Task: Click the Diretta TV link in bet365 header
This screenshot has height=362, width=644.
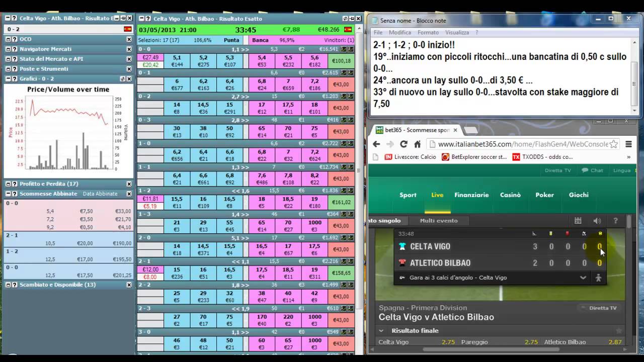Action: point(557,170)
